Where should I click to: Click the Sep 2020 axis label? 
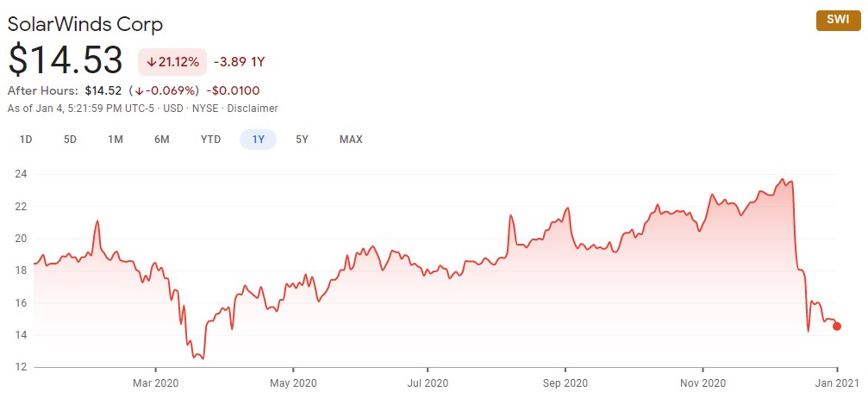point(565,382)
